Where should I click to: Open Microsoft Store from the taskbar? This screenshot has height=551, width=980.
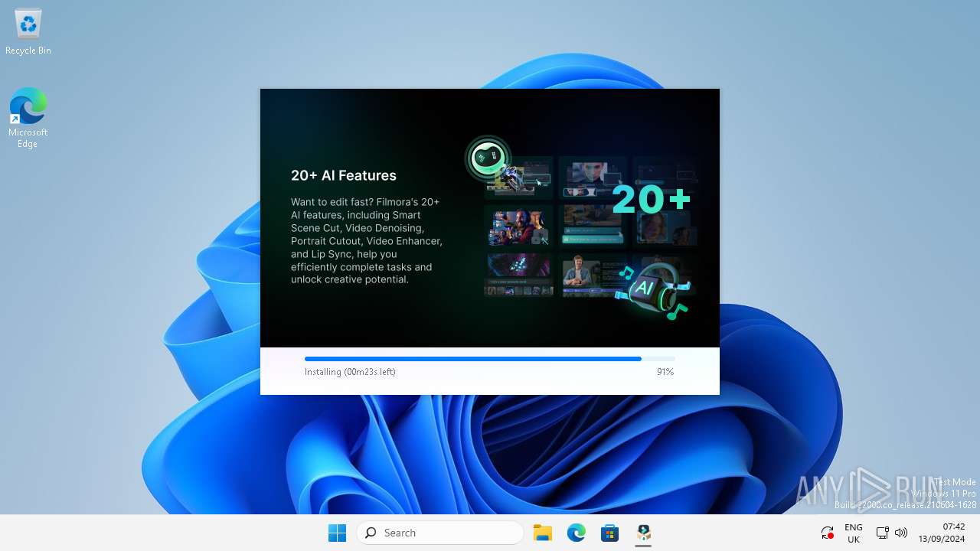coord(610,533)
